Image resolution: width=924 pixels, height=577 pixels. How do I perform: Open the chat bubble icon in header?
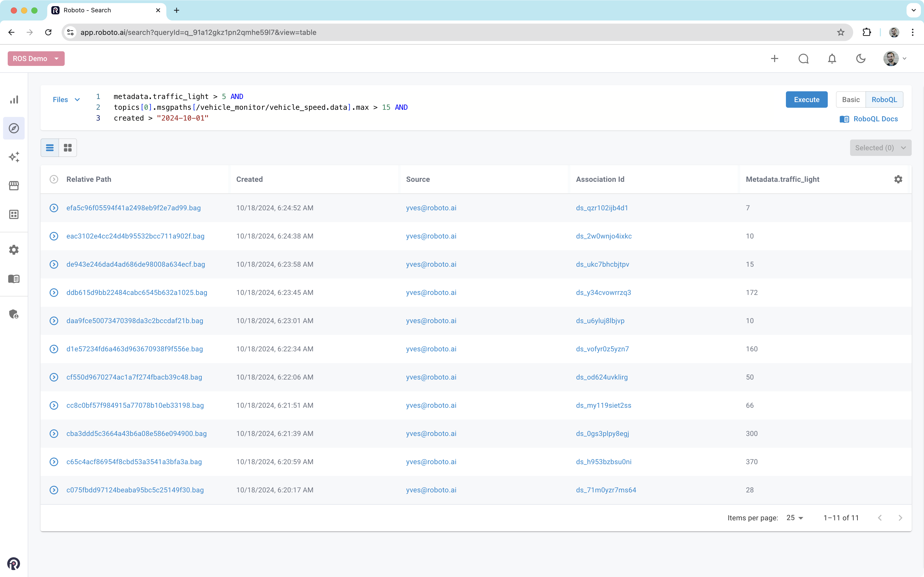[803, 59]
